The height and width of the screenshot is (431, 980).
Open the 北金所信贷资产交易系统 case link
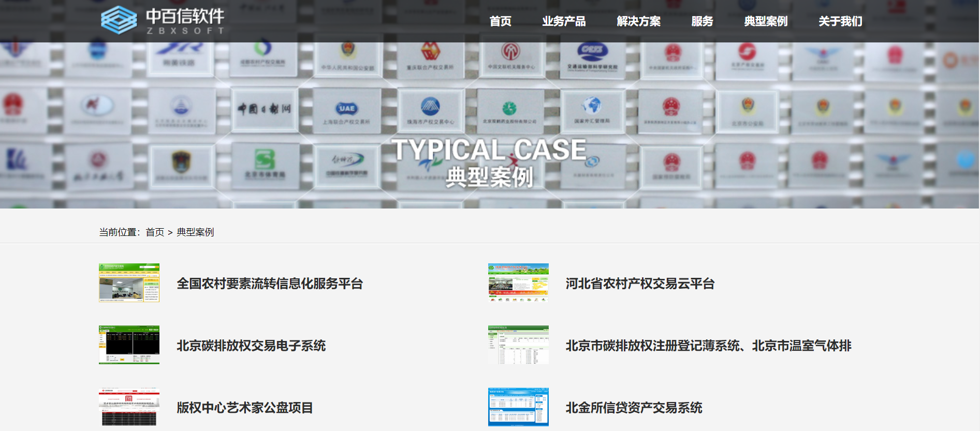coord(634,408)
